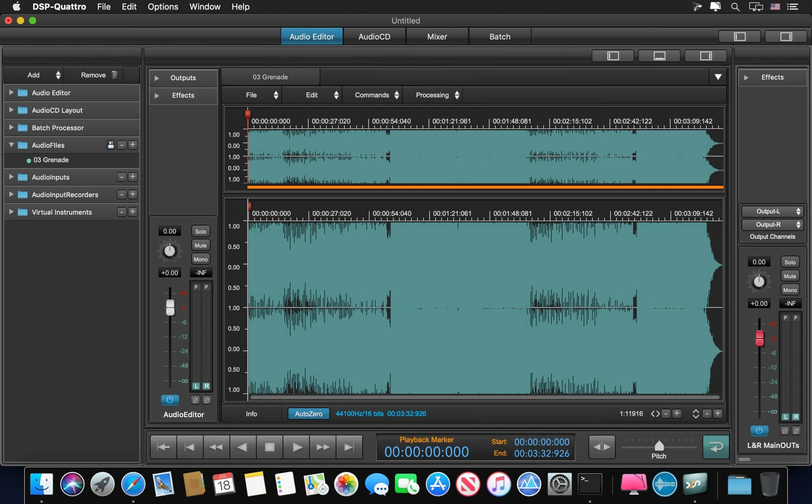
Task: Switch to the Mixer tab
Action: [x=437, y=37]
